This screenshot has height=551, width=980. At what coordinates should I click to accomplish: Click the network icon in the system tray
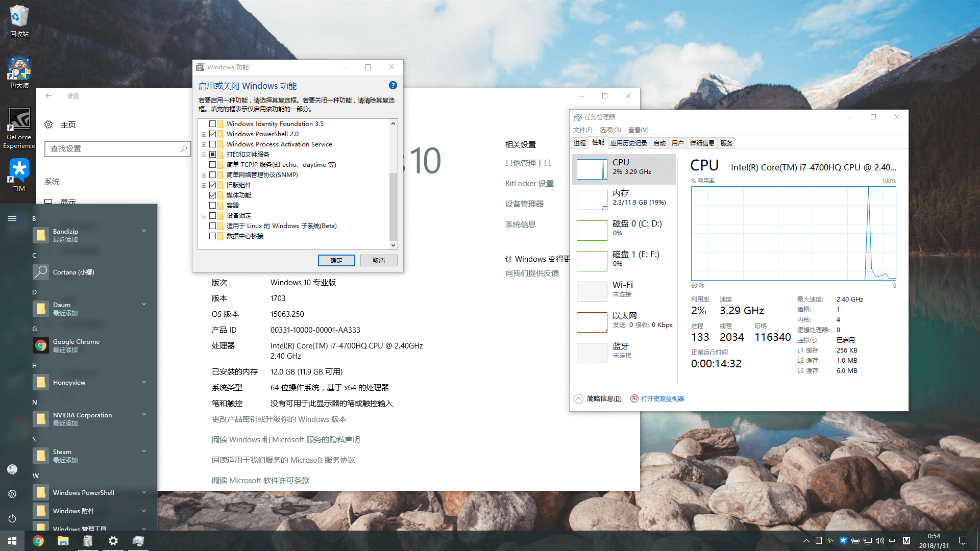pyautogui.click(x=867, y=541)
